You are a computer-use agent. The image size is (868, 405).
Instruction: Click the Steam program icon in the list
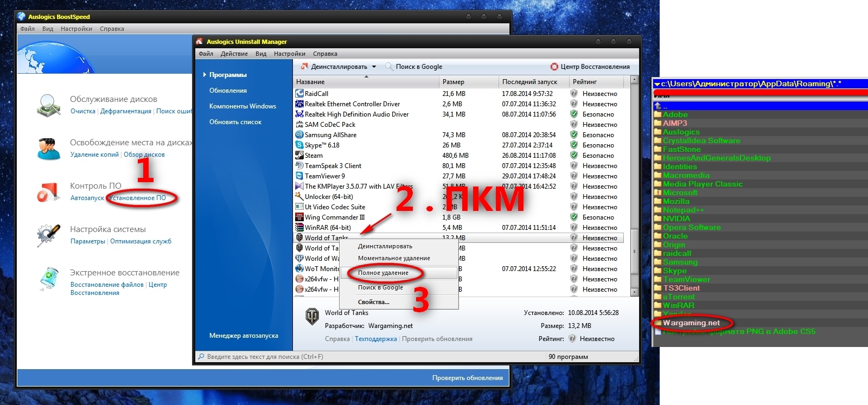[299, 156]
